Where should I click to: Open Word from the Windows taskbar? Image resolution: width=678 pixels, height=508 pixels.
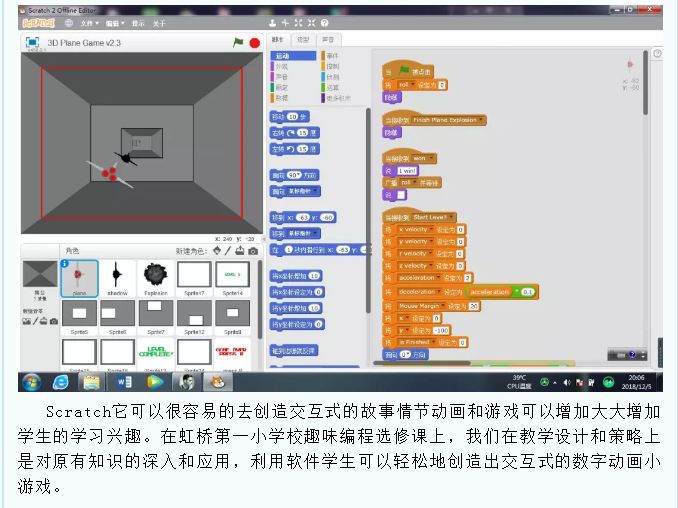click(x=123, y=381)
